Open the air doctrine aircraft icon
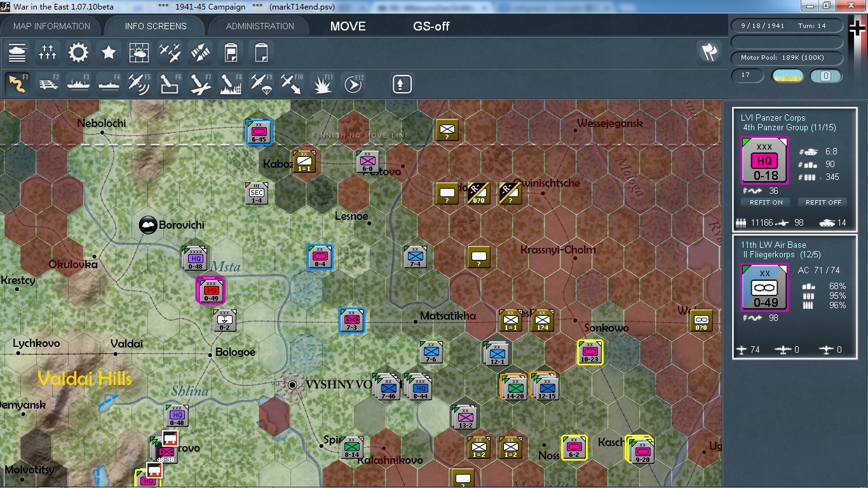The width and height of the screenshot is (868, 488). pos(170,52)
